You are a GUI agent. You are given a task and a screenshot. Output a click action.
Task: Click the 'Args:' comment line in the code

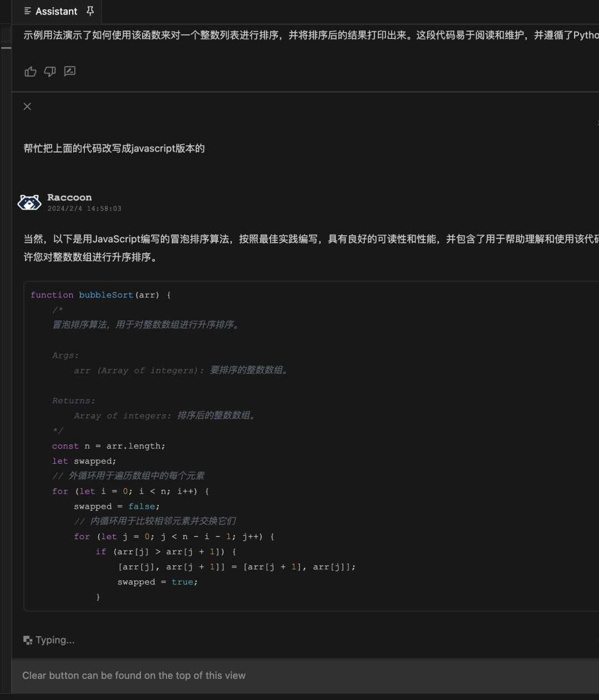pyautogui.click(x=65, y=356)
